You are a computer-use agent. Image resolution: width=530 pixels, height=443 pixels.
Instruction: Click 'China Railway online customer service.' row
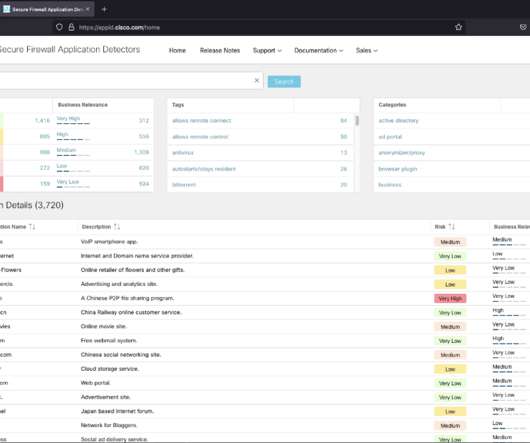pyautogui.click(x=131, y=313)
